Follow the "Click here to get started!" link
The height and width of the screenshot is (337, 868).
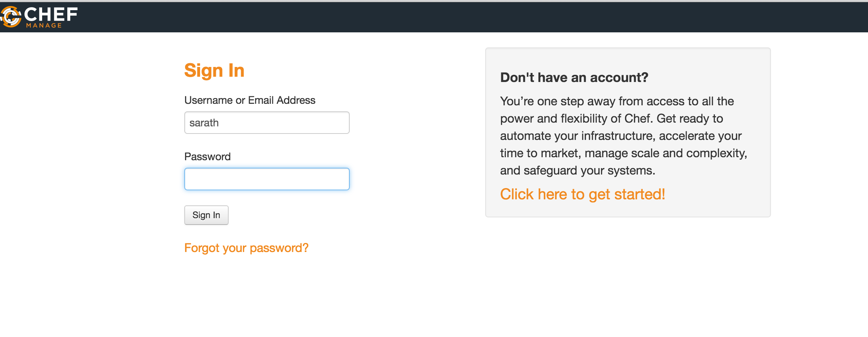(x=583, y=194)
